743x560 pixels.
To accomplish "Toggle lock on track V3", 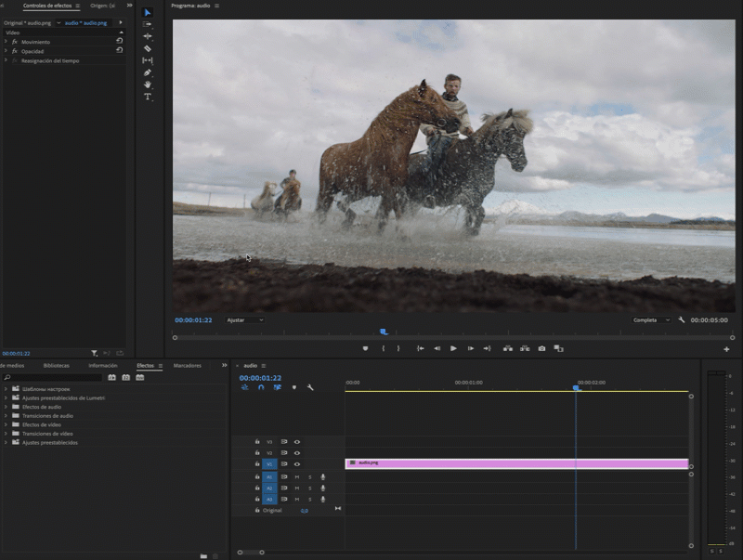I will [x=257, y=442].
